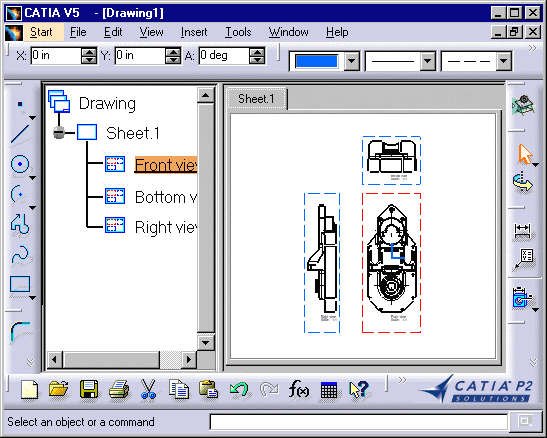Open the Start menu

coord(41,32)
